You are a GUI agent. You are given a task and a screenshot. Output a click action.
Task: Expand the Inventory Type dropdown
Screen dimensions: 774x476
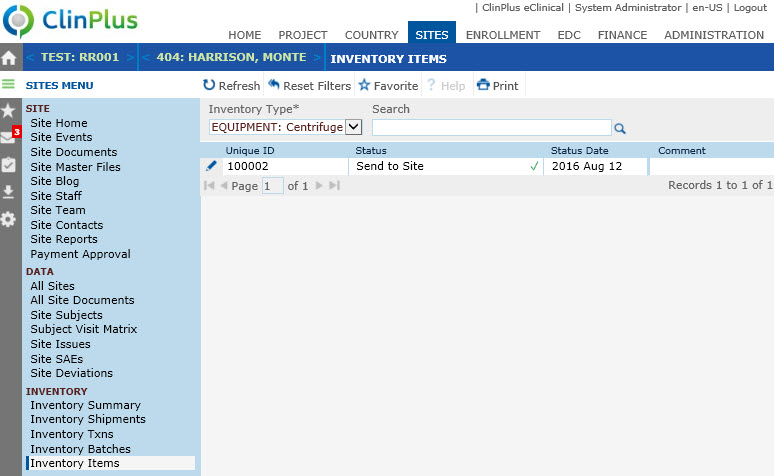pos(352,127)
